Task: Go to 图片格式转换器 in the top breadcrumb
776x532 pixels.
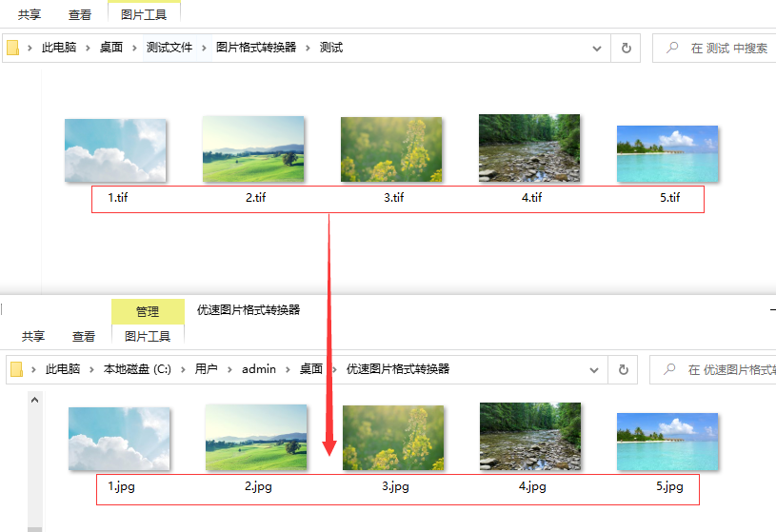Action: pyautogui.click(x=256, y=48)
